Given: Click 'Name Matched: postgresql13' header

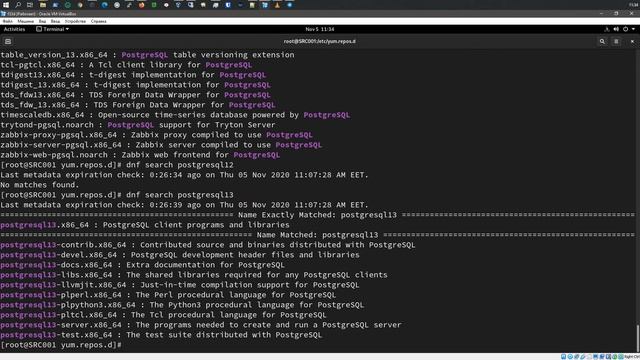Looking at the screenshot, I should (x=317, y=235).
